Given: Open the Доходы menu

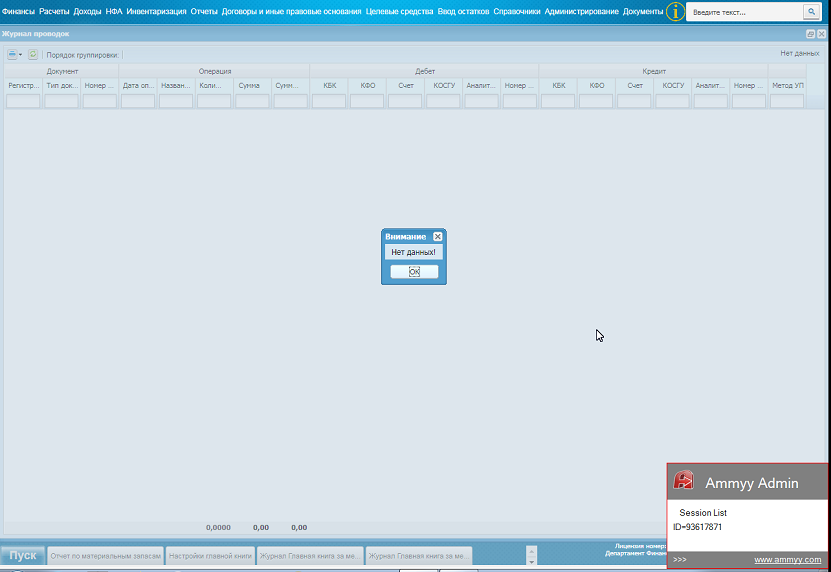Looking at the screenshot, I should coord(87,11).
